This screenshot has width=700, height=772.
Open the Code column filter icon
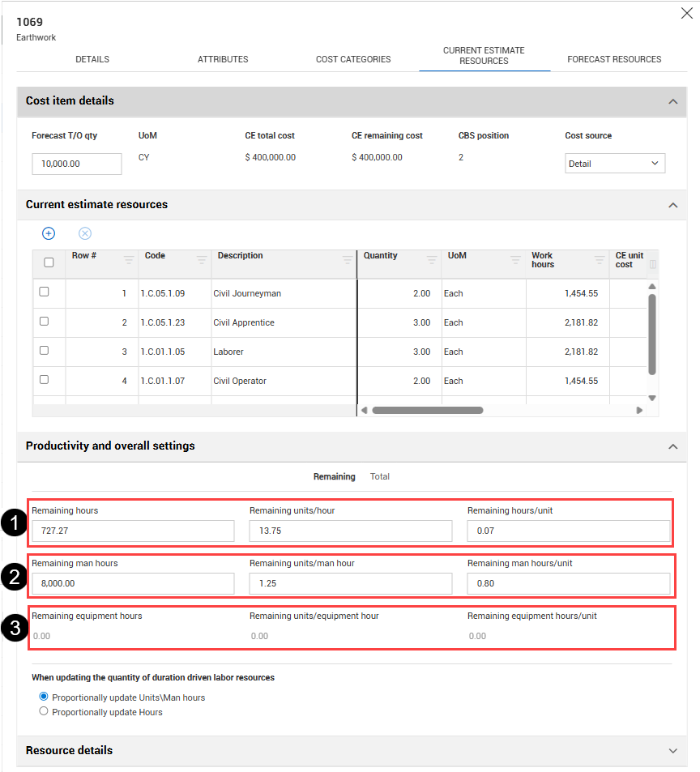pyautogui.click(x=202, y=259)
